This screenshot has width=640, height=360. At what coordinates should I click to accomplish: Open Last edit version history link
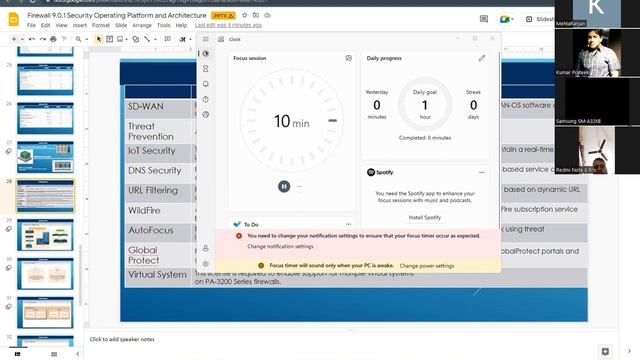(x=228, y=25)
